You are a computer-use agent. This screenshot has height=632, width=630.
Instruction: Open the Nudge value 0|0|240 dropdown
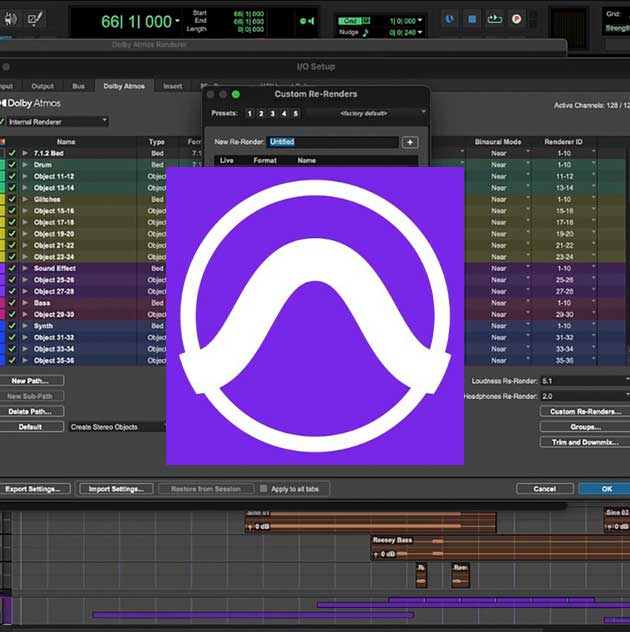pos(420,32)
